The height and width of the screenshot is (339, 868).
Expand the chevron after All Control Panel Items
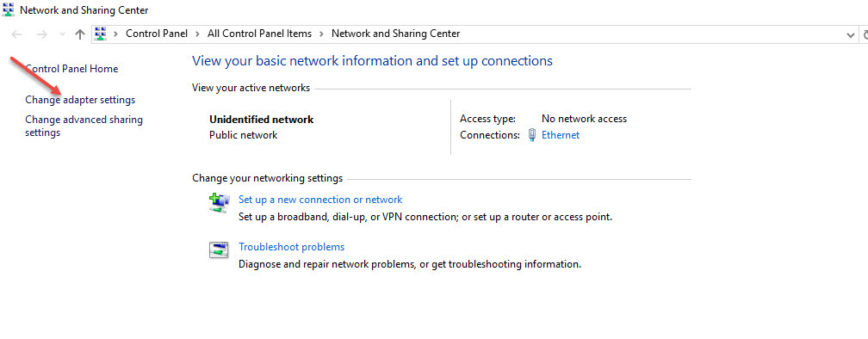click(x=322, y=34)
